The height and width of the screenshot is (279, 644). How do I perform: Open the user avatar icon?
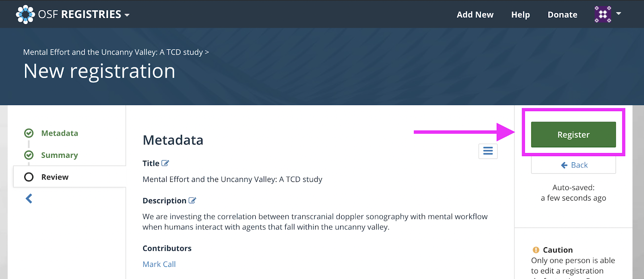coord(603,14)
